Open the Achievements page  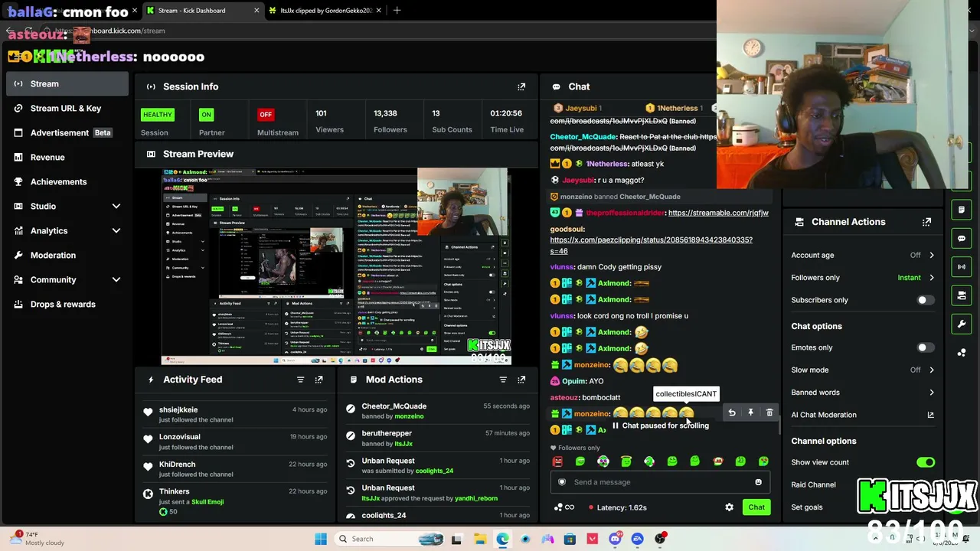(x=67, y=181)
